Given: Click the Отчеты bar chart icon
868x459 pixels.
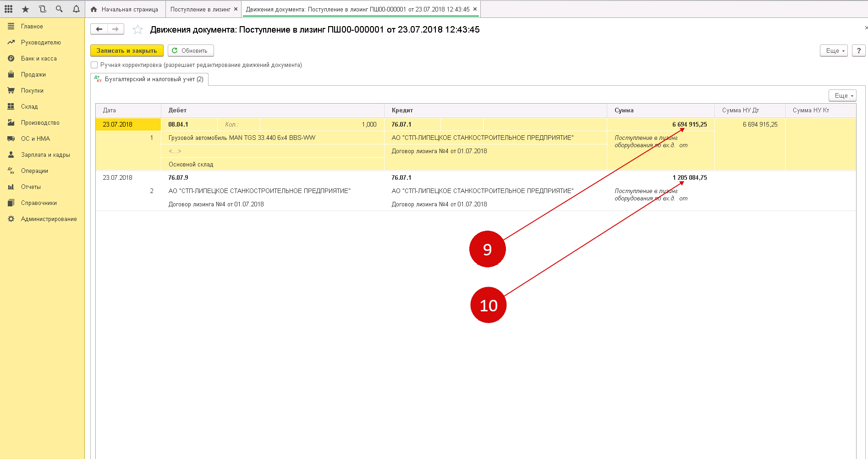Looking at the screenshot, I should (x=11, y=187).
